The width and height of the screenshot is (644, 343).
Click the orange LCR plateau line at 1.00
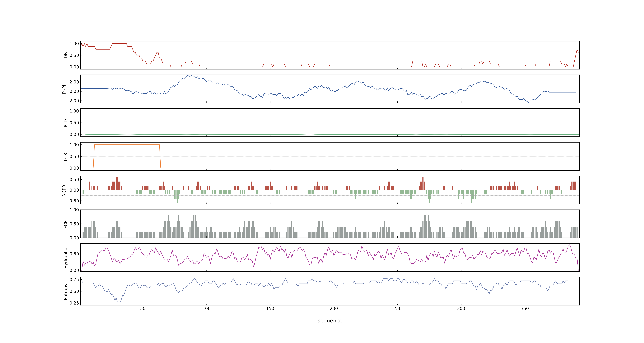[x=127, y=145]
